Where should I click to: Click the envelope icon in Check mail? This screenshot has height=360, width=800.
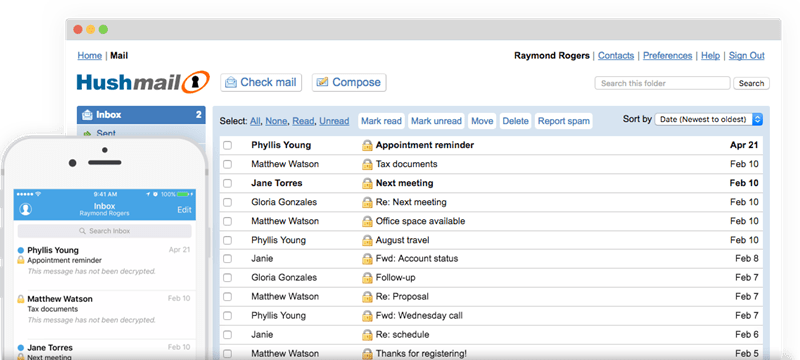231,83
